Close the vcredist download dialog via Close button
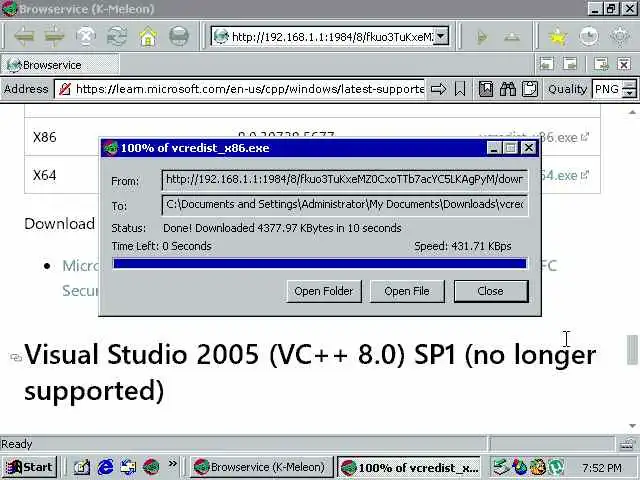 [491, 291]
